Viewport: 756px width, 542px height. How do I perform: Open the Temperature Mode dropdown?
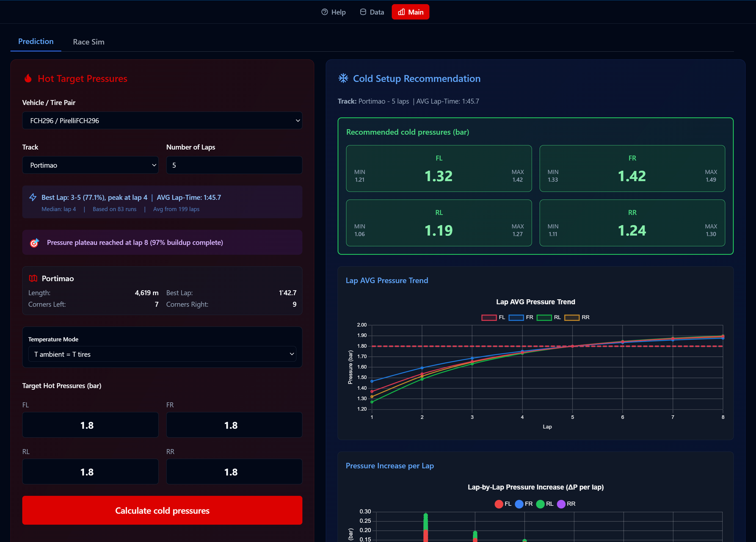(162, 354)
